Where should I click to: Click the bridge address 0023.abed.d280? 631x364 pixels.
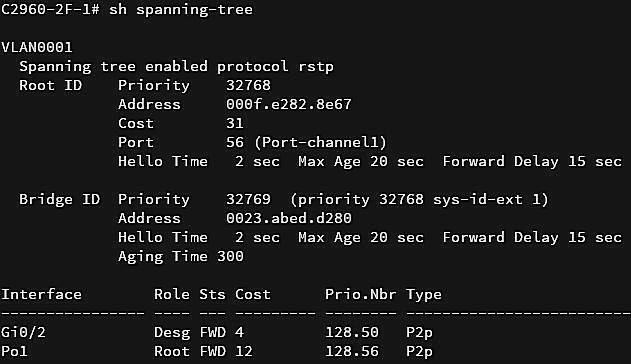(289, 218)
